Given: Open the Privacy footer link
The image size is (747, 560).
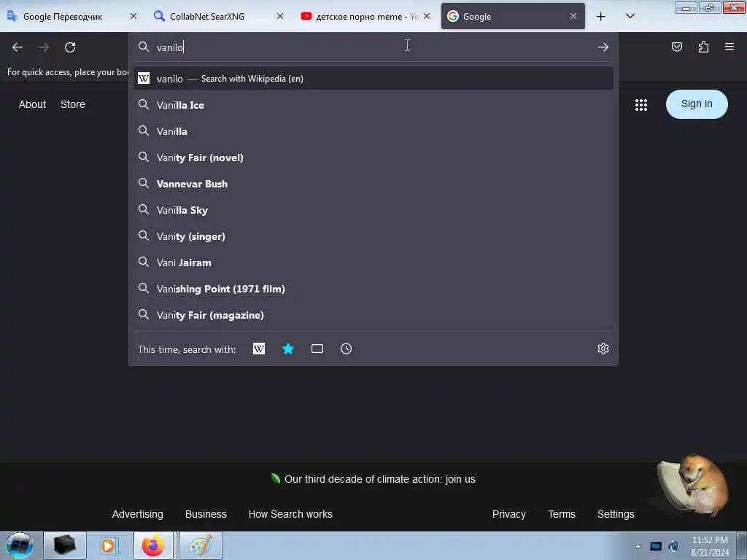Looking at the screenshot, I should [508, 514].
